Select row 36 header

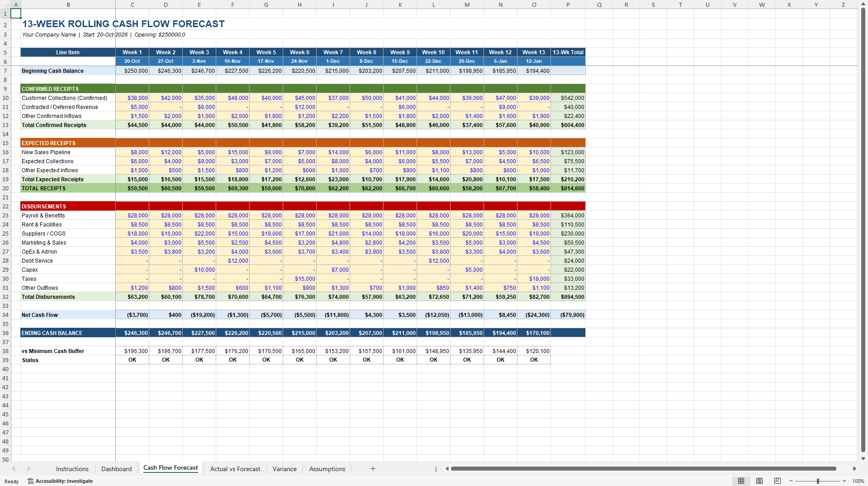click(5, 333)
